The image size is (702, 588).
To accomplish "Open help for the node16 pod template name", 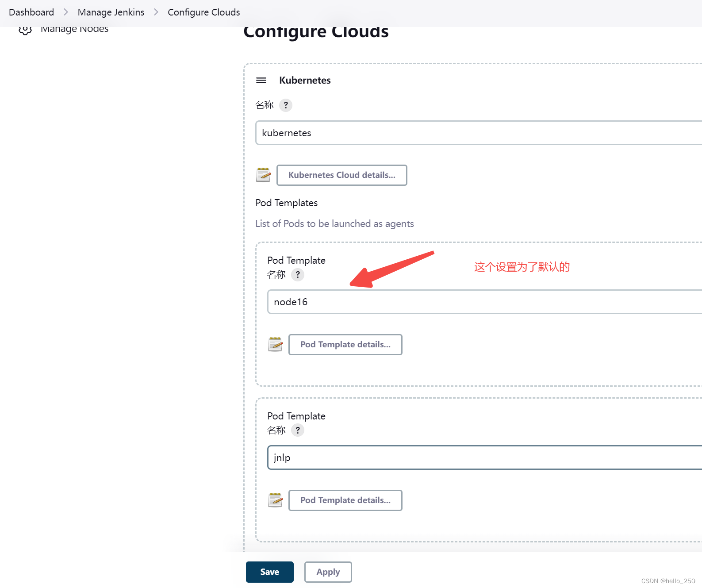I will (298, 275).
